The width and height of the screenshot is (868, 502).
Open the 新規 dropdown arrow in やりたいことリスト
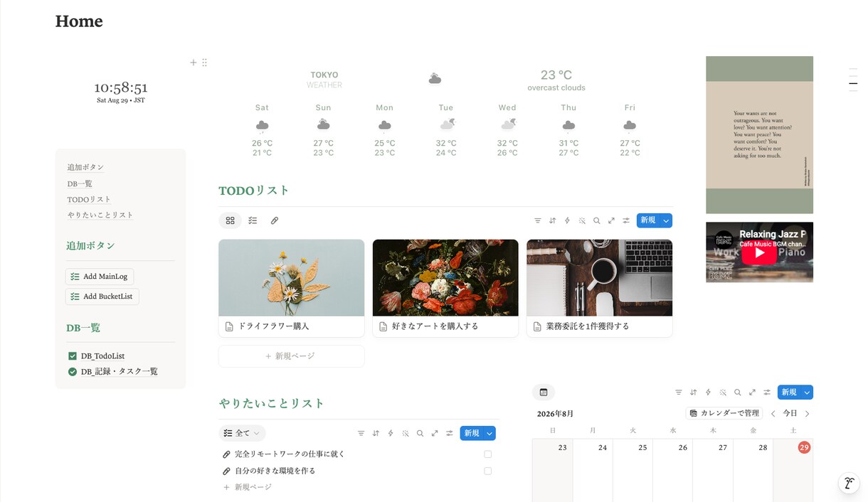pos(489,433)
